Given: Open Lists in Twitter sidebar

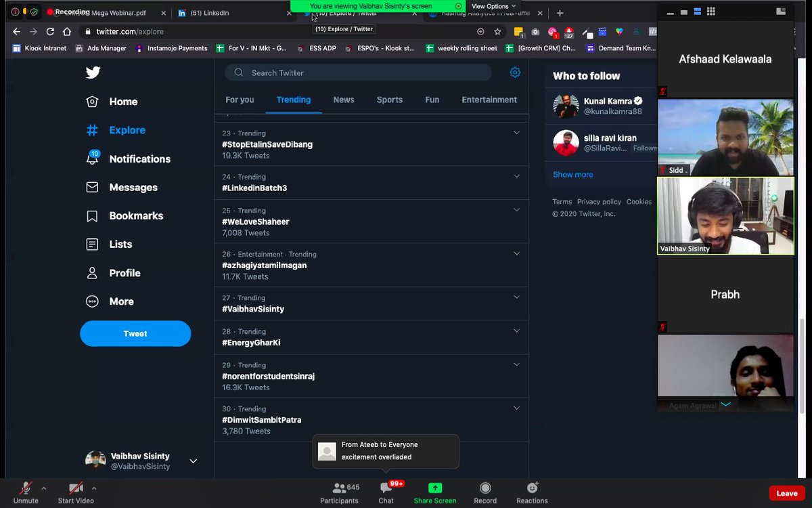Looking at the screenshot, I should [x=109, y=244].
